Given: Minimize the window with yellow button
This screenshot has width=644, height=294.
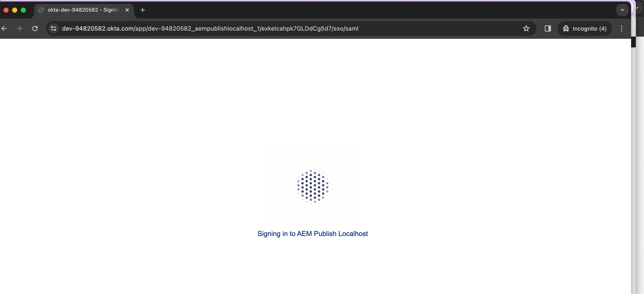Looking at the screenshot, I should [14, 10].
